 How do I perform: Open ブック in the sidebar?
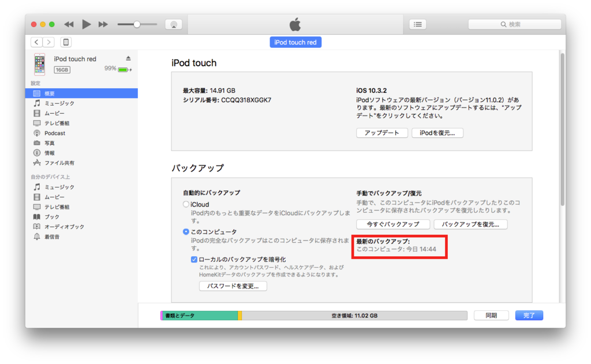pyautogui.click(x=81, y=217)
